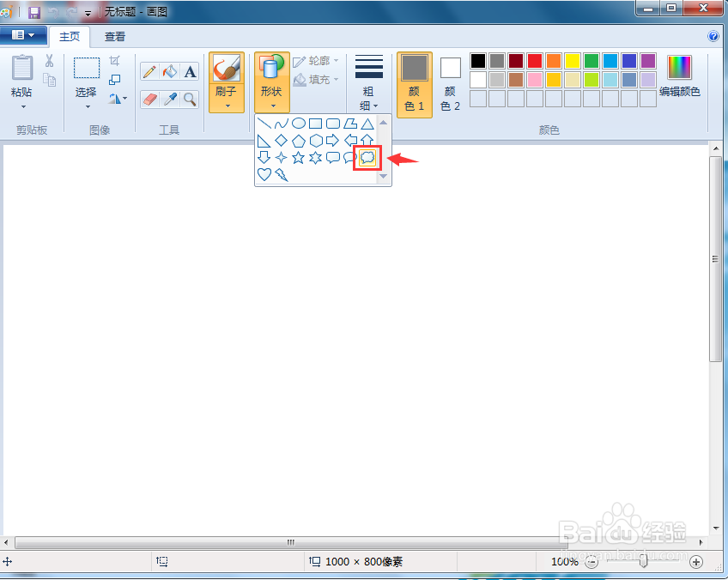
Task: Pick the red color swatch
Action: (x=535, y=61)
